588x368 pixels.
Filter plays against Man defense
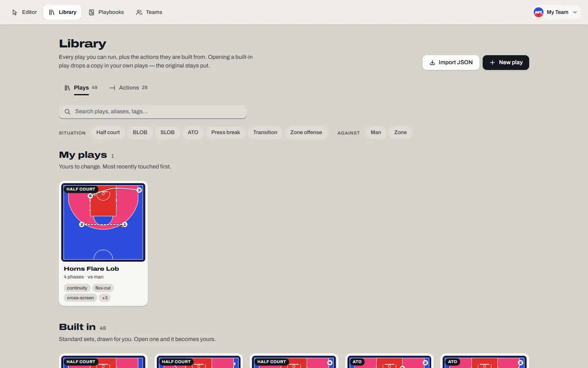pyautogui.click(x=376, y=132)
